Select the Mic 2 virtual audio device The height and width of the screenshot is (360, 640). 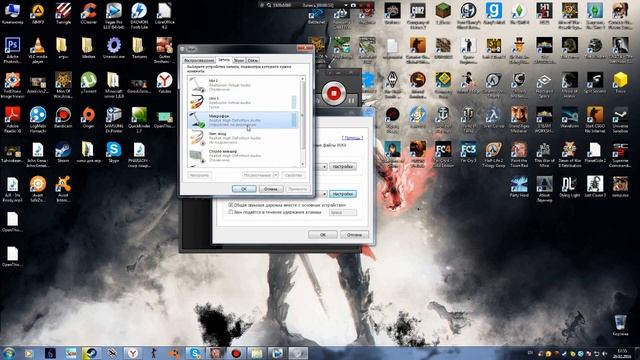[x=243, y=85]
